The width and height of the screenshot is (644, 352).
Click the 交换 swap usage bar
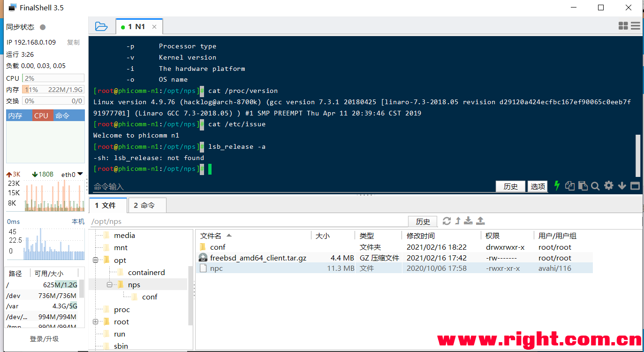pos(53,100)
